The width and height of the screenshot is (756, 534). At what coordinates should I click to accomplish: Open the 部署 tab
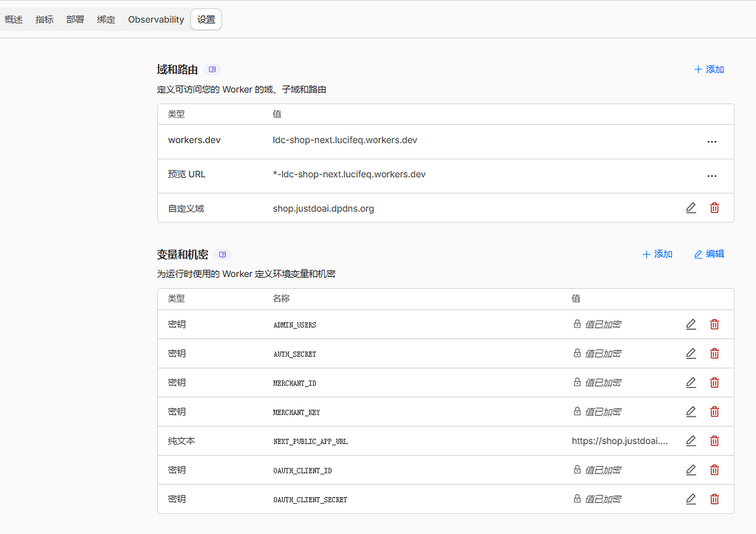75,20
